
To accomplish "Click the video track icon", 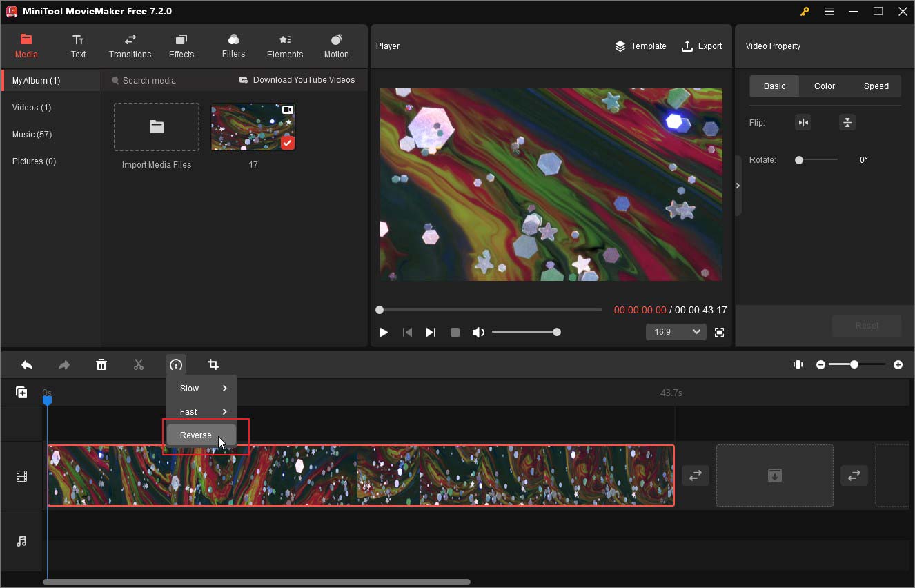I will [21, 476].
